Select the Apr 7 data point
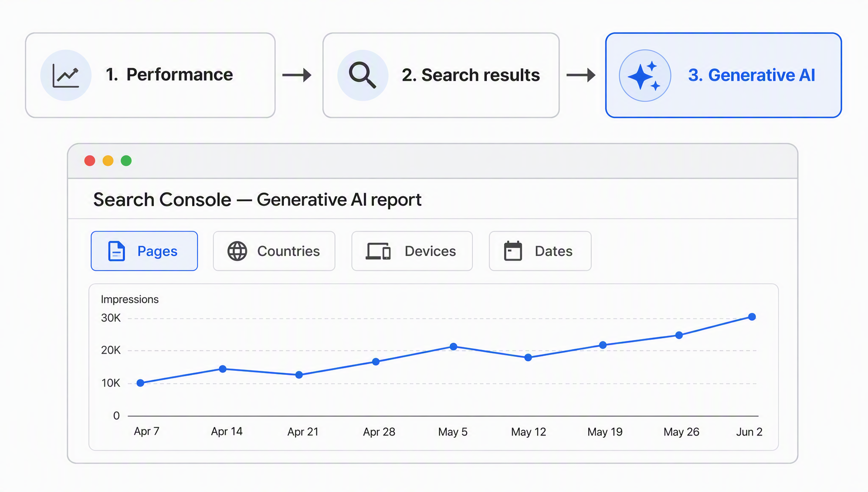 pos(141,383)
